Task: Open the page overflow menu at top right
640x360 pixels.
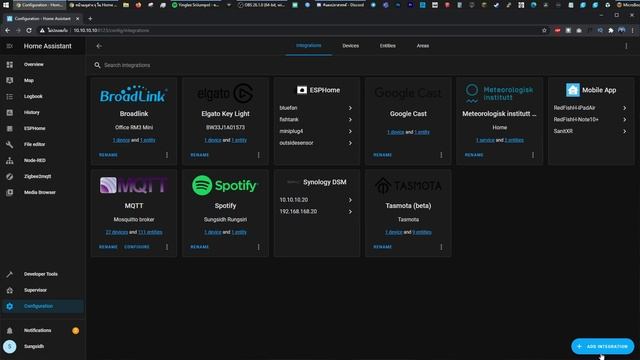Action: tap(626, 46)
